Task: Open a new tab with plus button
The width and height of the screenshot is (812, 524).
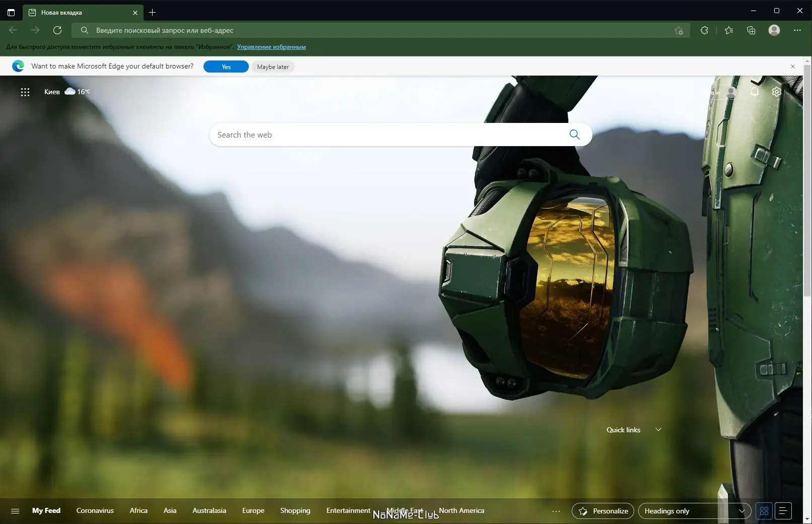Action: coord(153,12)
